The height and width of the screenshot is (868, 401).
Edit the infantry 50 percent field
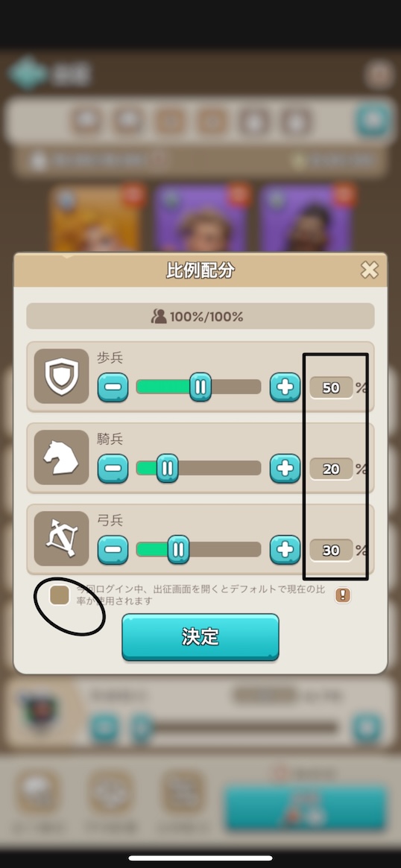tap(331, 387)
